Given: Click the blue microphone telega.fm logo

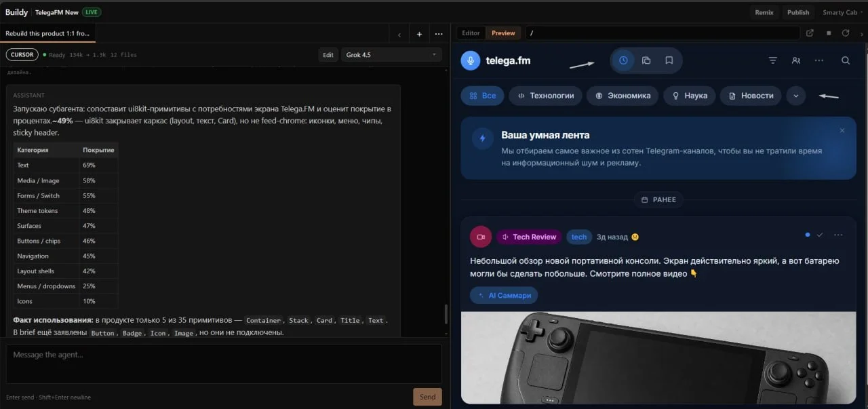Looking at the screenshot, I should click(471, 60).
